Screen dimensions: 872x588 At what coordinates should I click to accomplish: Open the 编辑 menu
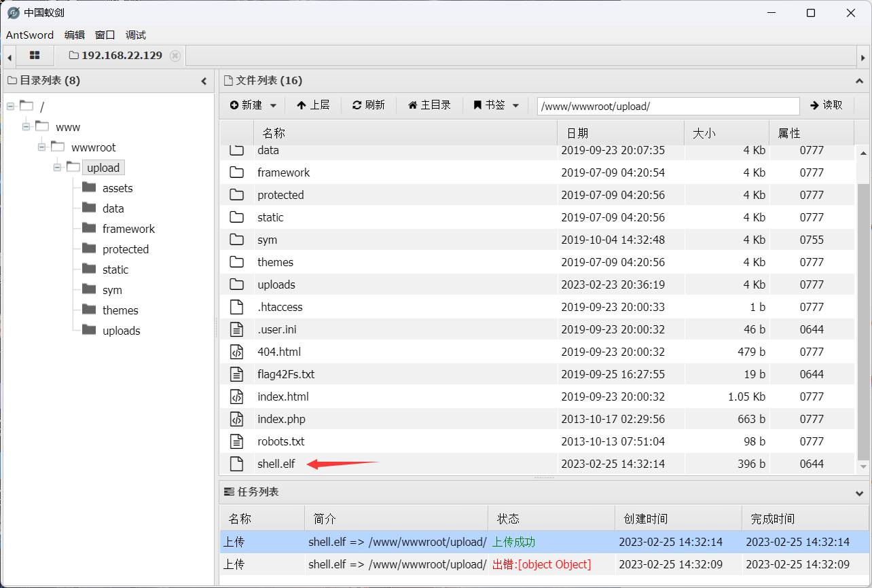click(75, 35)
